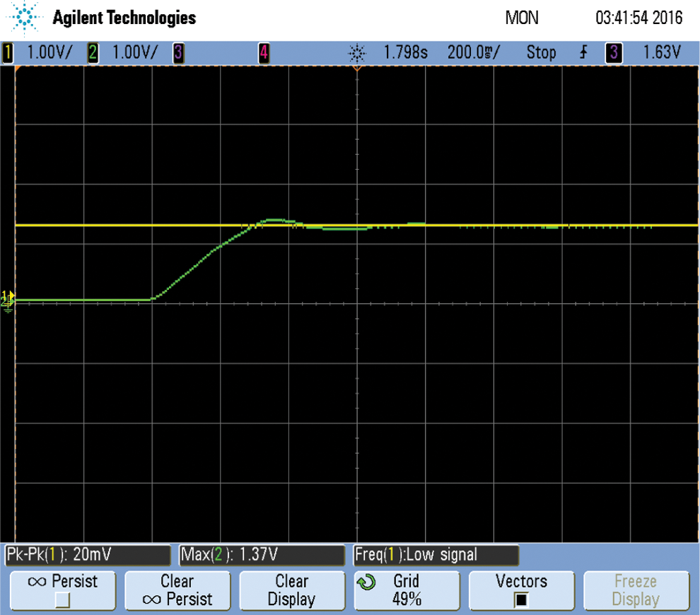700x615 pixels.
Task: Click the trigger source 3 badge
Action: point(613,52)
